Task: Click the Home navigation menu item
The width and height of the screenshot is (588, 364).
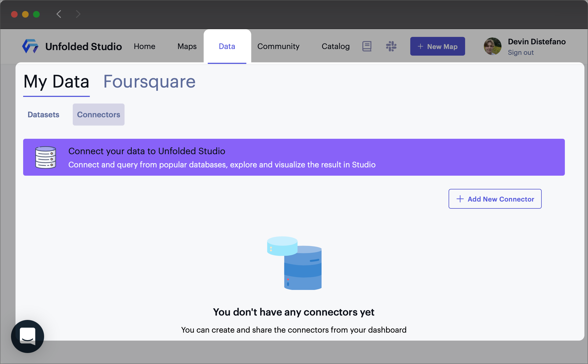Action: click(x=145, y=46)
